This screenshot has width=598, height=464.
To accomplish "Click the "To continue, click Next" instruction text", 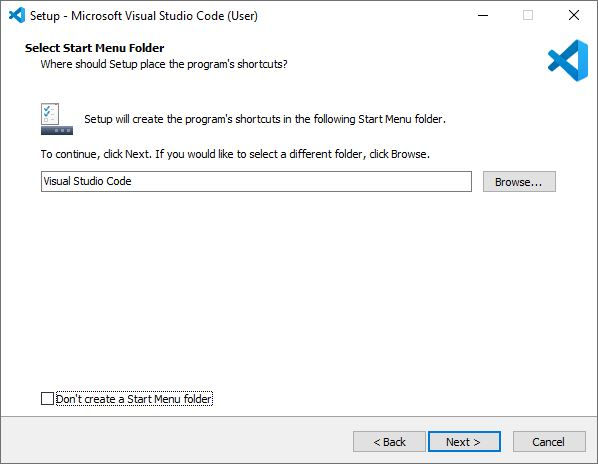I will click(x=235, y=154).
